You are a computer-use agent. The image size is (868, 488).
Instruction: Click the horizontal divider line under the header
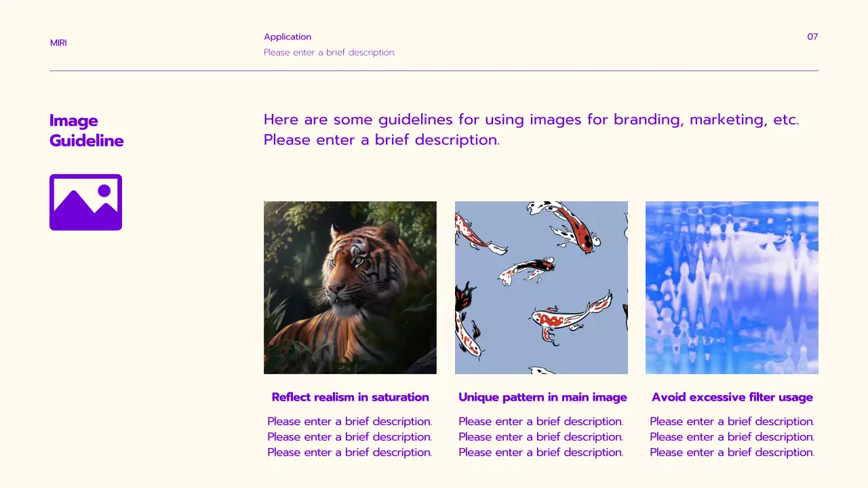[x=434, y=68]
